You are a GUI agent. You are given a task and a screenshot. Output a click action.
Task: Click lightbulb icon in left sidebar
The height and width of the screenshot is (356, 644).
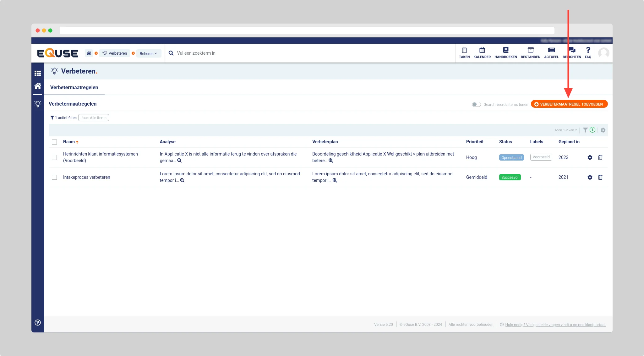[x=38, y=104]
